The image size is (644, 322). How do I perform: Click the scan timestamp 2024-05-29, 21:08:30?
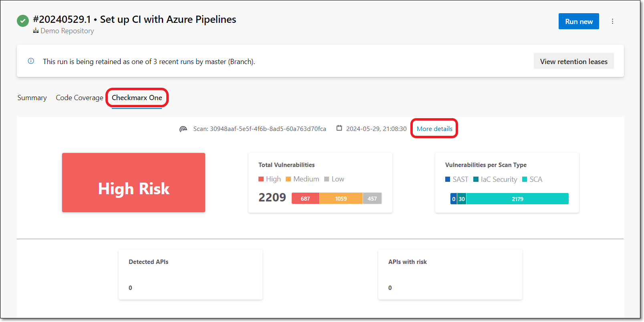tap(376, 129)
